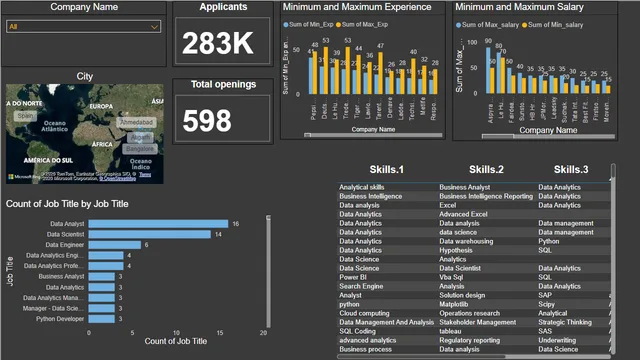Click the Power BI cell
Viewport: 640px width, 360px height.
353,277
